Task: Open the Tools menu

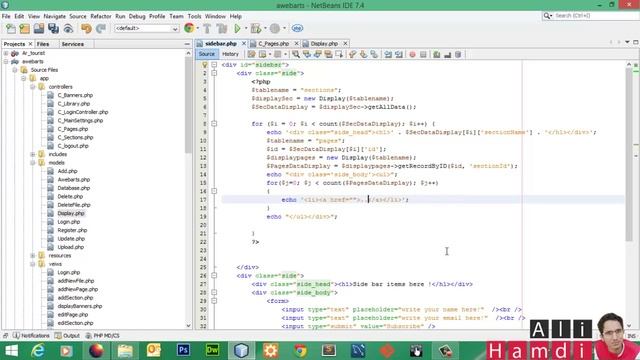Action: pyautogui.click(x=194, y=16)
